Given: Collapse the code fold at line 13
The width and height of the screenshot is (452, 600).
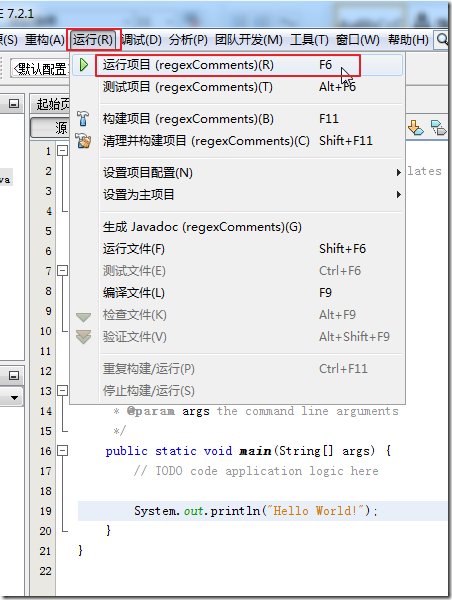Looking at the screenshot, I should [x=62, y=391].
